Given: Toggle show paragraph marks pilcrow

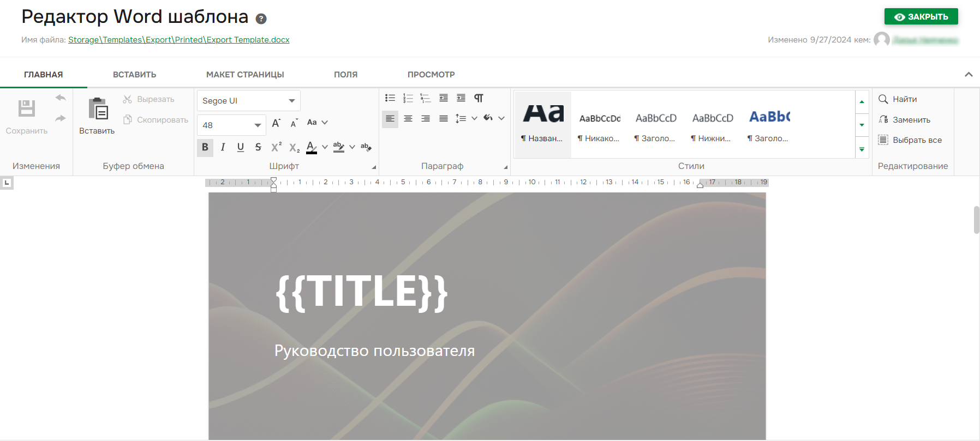Looking at the screenshot, I should click(x=479, y=98).
